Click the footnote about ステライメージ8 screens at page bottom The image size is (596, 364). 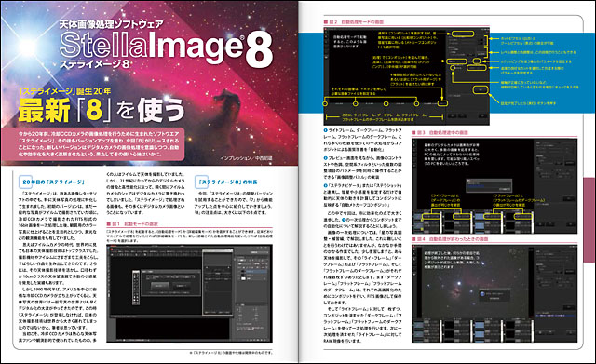tap(231, 353)
